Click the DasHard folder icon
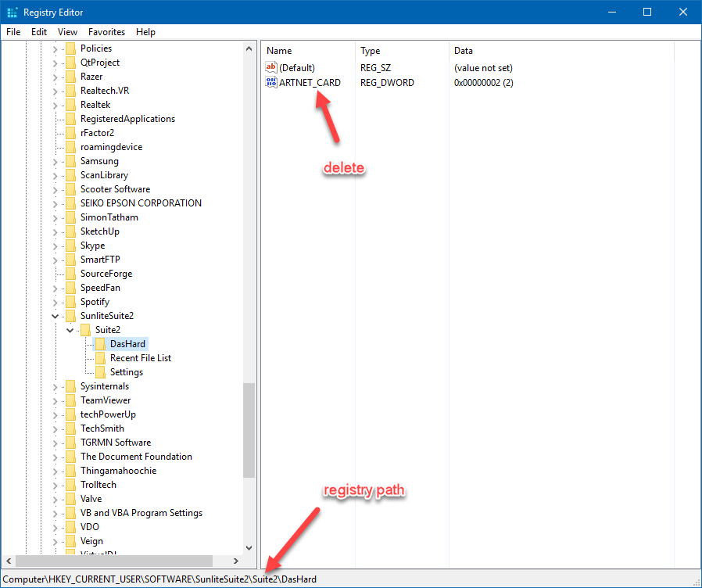The image size is (702, 588). pos(101,344)
